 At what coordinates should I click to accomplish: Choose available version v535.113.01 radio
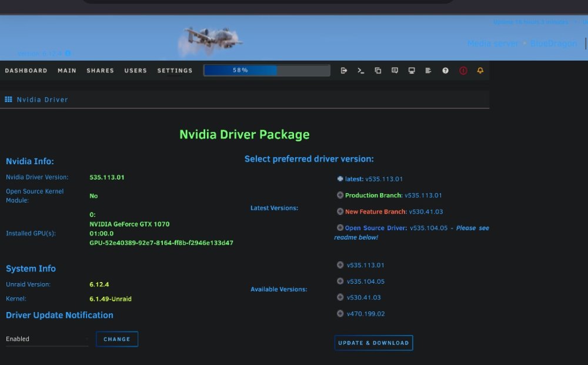pos(340,265)
